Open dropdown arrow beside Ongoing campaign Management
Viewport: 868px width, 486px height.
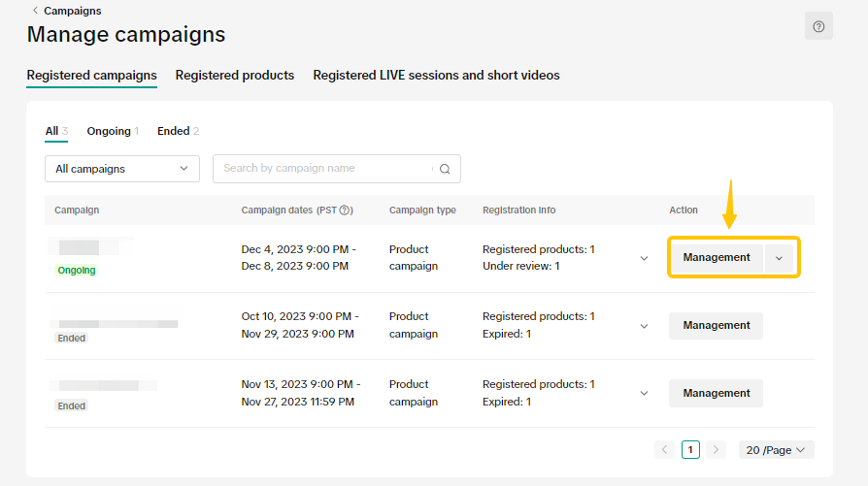[779, 258]
